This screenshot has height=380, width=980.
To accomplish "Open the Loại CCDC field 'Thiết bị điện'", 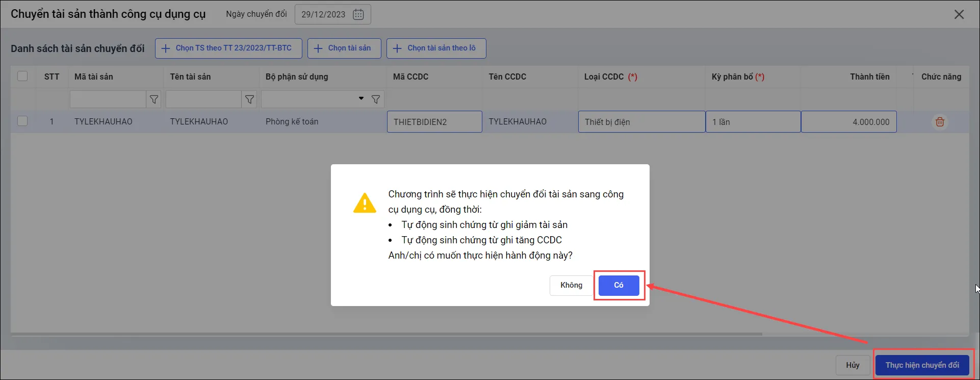I will coord(641,122).
